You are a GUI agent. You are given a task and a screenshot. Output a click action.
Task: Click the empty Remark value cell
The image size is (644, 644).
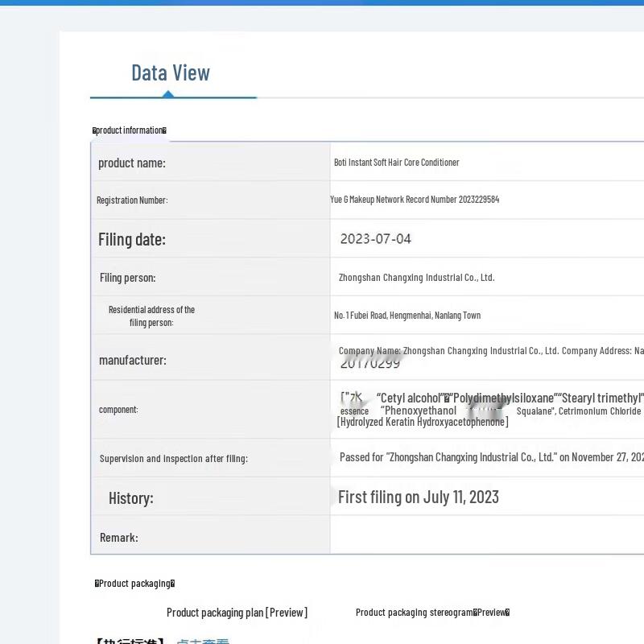(x=486, y=535)
